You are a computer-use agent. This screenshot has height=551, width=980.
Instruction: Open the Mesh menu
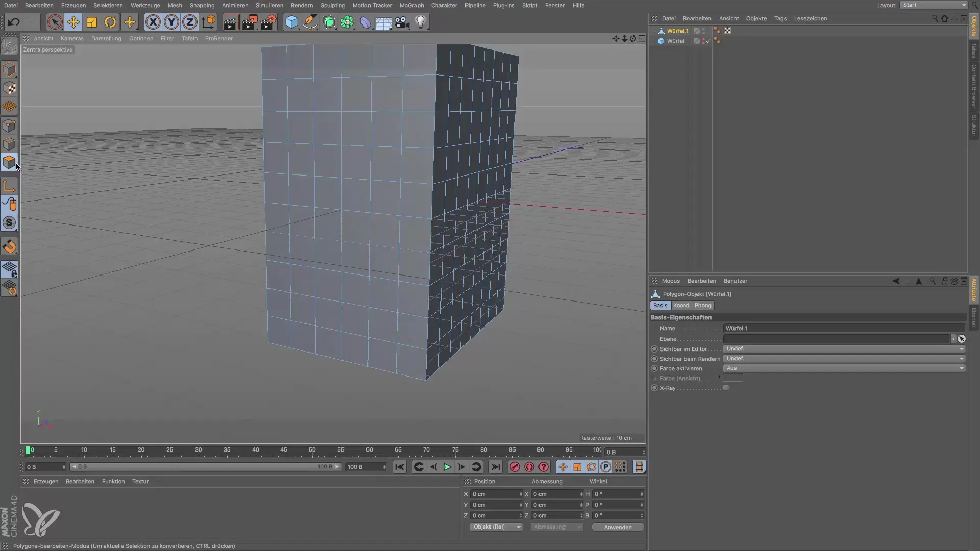point(175,5)
